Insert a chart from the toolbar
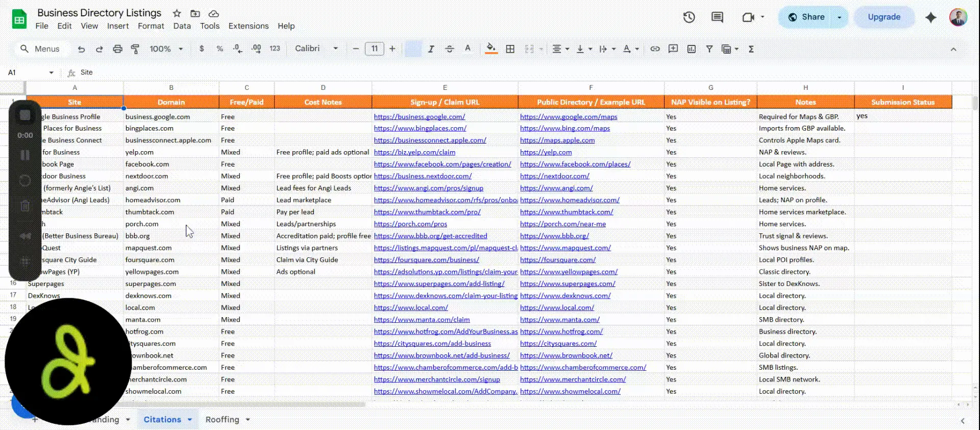 691,49
